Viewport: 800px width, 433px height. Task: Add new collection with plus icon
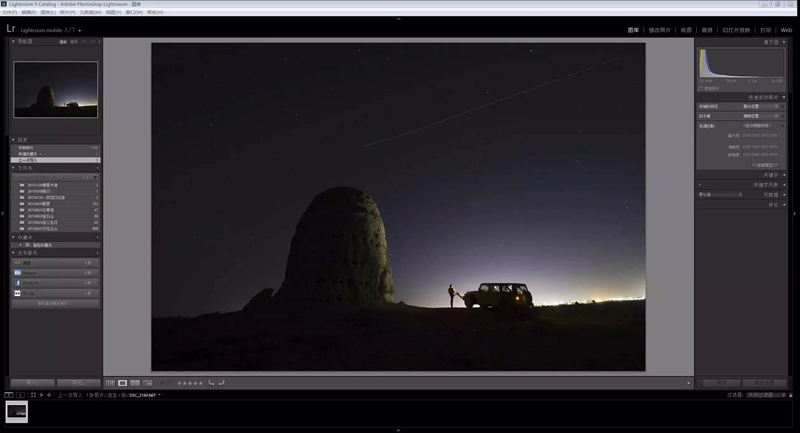(97, 237)
